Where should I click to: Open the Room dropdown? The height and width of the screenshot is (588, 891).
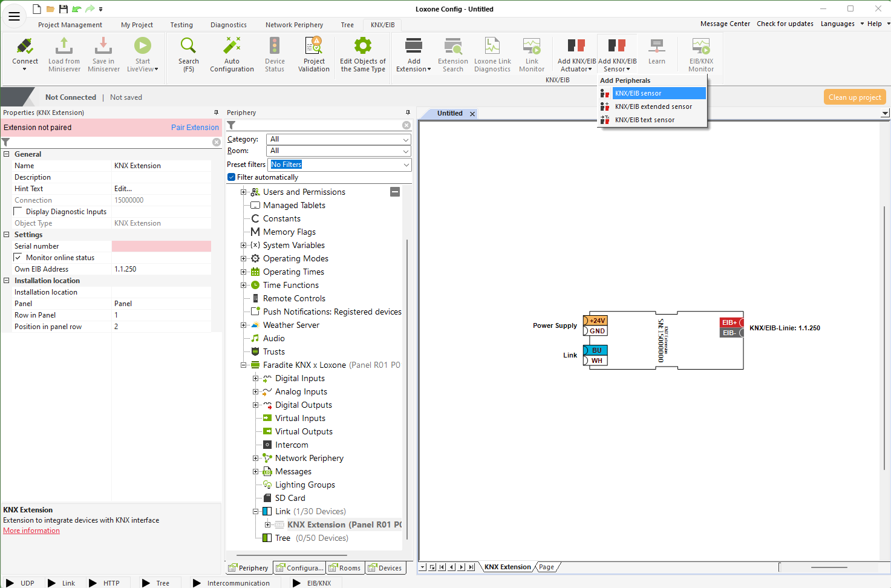[339, 151]
